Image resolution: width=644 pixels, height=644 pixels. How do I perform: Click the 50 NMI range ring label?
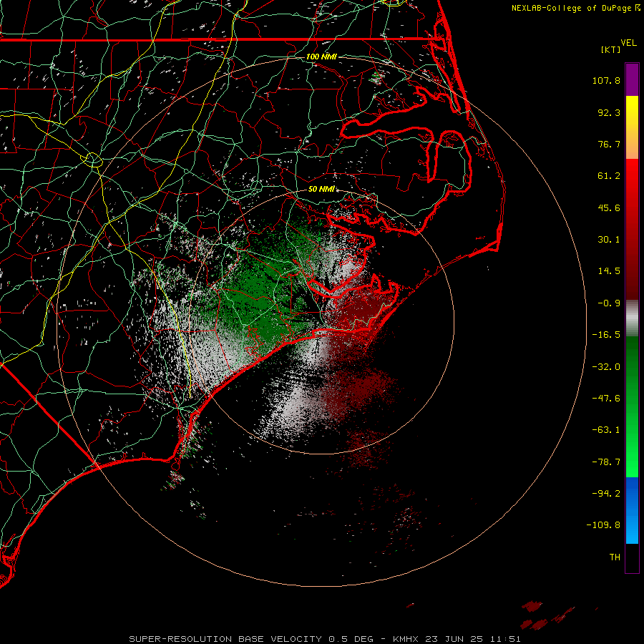pos(321,190)
